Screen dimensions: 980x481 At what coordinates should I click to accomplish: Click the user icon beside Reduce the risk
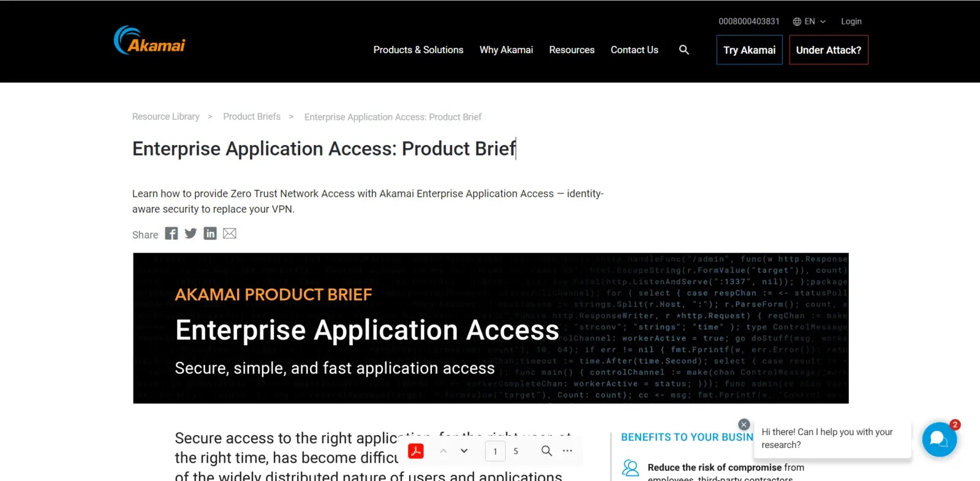pos(630,468)
